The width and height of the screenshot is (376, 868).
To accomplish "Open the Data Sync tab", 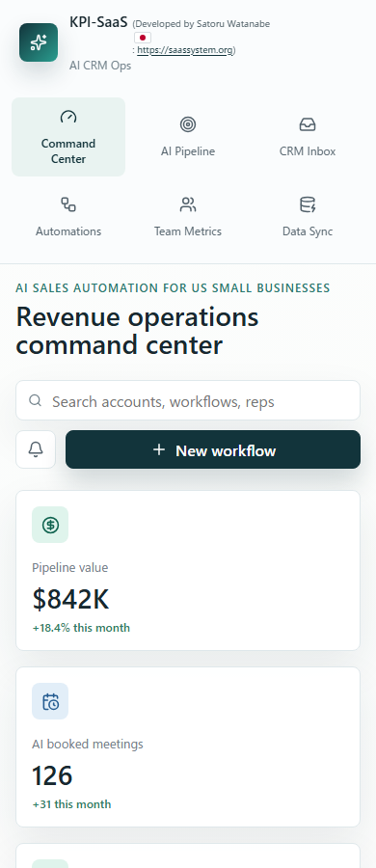I will [308, 216].
